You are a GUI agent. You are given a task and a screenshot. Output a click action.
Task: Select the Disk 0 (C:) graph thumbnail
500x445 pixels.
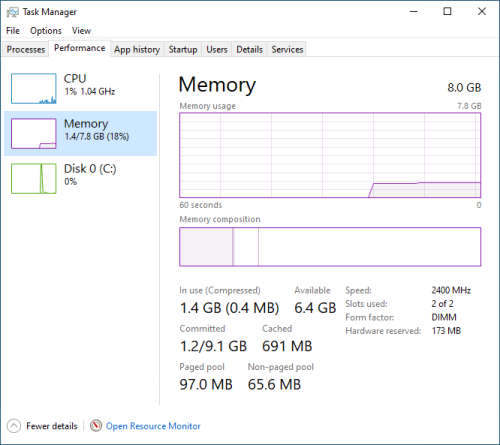click(34, 178)
